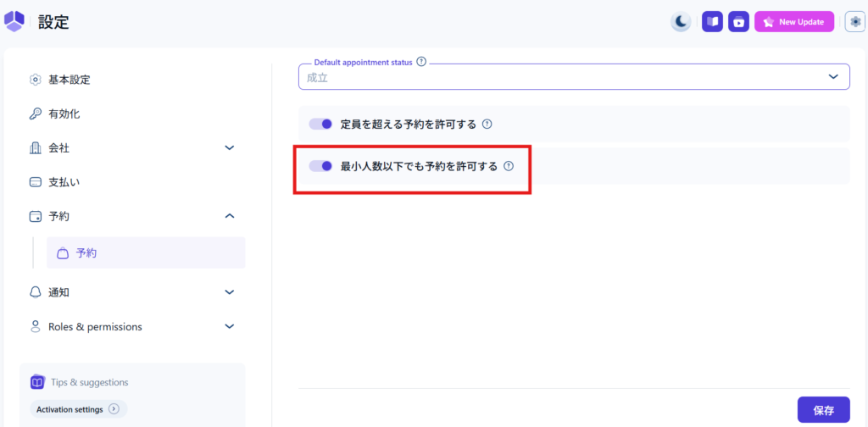Select 支払い in the sidebar
Screen dimensions: 868x427
tap(64, 182)
